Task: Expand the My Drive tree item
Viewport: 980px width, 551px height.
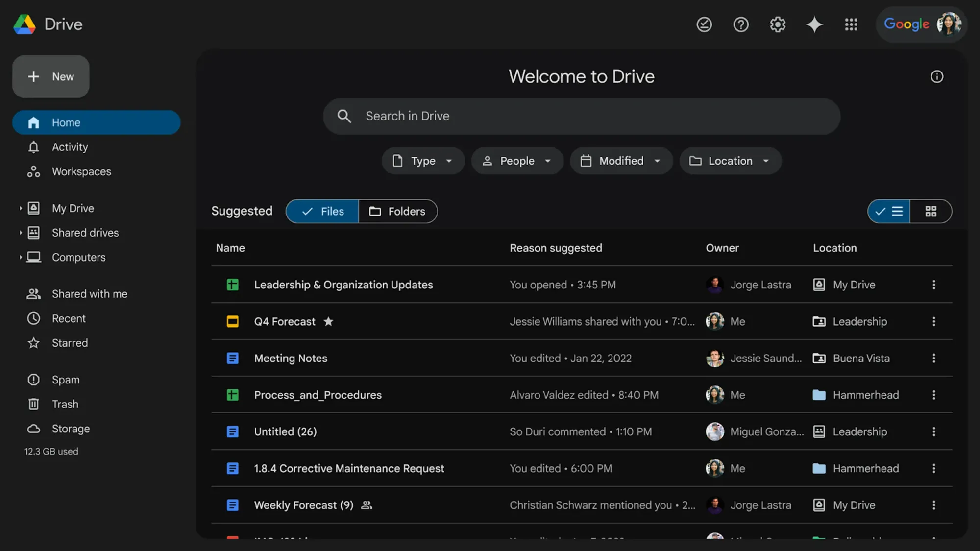Action: (21, 208)
